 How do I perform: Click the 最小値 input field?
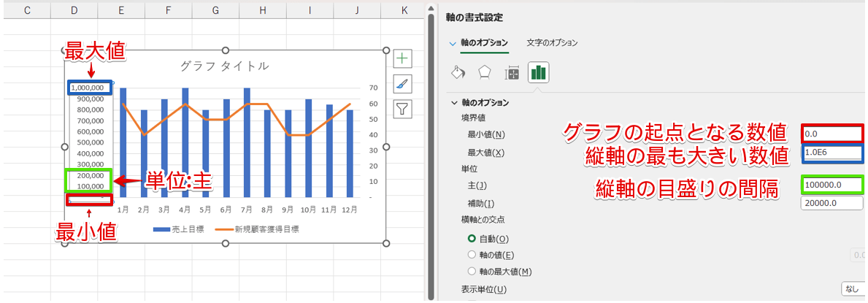click(x=831, y=134)
